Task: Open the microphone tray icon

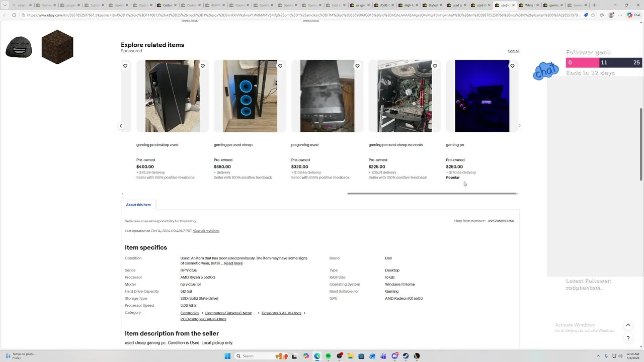Action: point(606,356)
